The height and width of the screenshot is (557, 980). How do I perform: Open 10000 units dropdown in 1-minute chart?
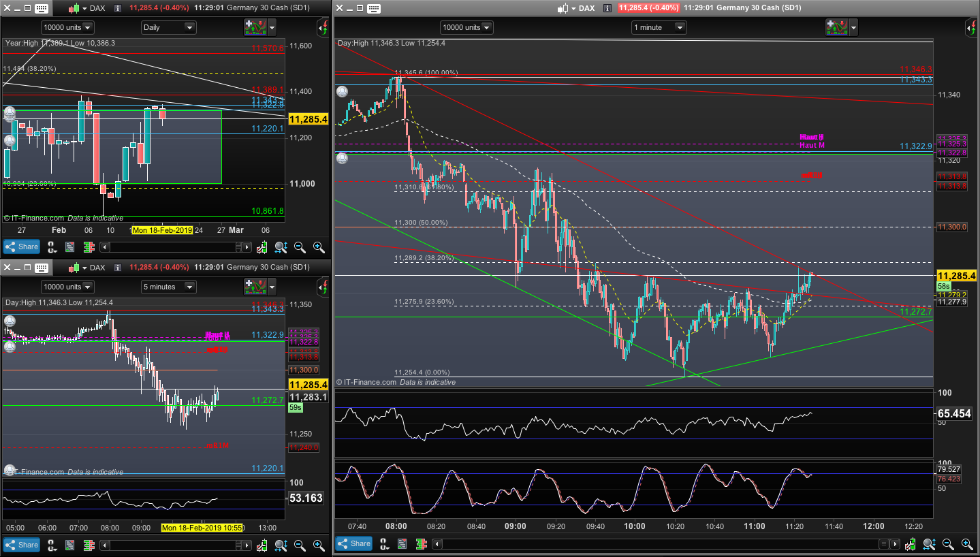[x=467, y=27]
